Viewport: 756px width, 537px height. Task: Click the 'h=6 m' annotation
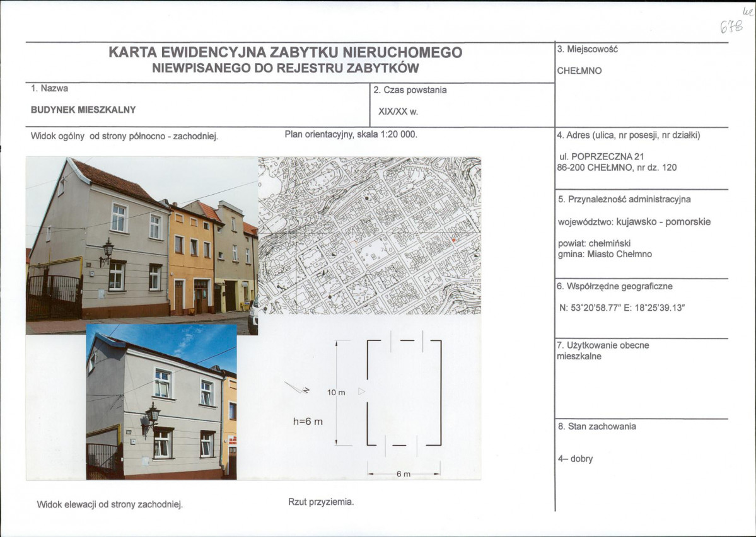(x=308, y=422)
